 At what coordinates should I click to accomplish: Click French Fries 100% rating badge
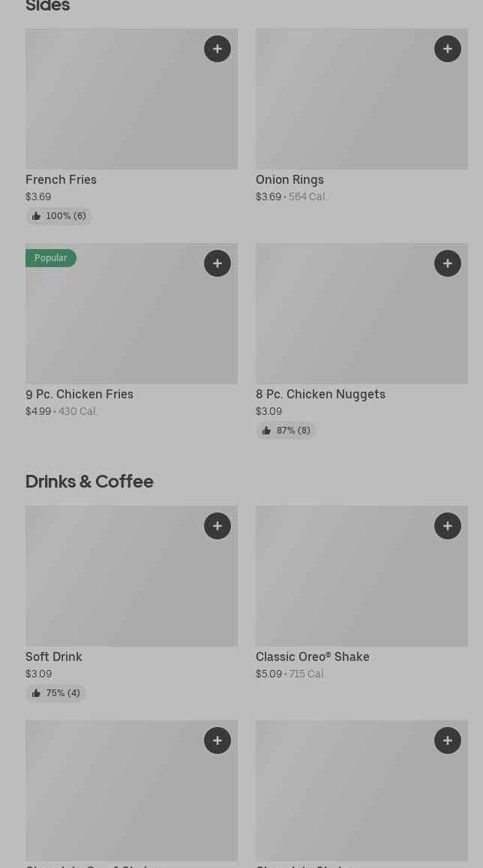58,216
